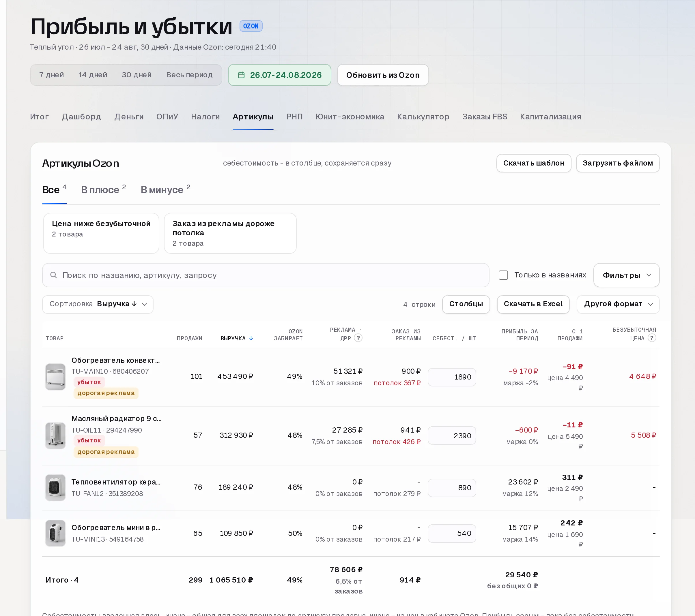695x616 pixels.
Task: Edit cost field showing 540
Action: (x=452, y=534)
